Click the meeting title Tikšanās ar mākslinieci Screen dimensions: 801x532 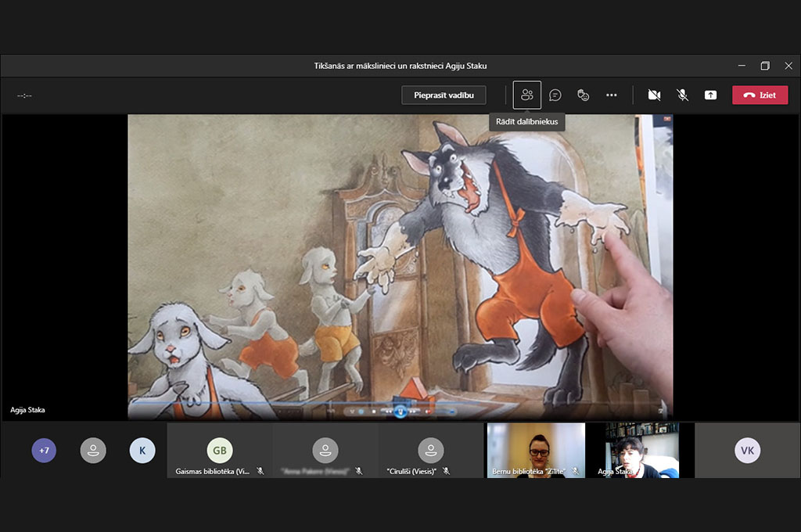pyautogui.click(x=400, y=66)
